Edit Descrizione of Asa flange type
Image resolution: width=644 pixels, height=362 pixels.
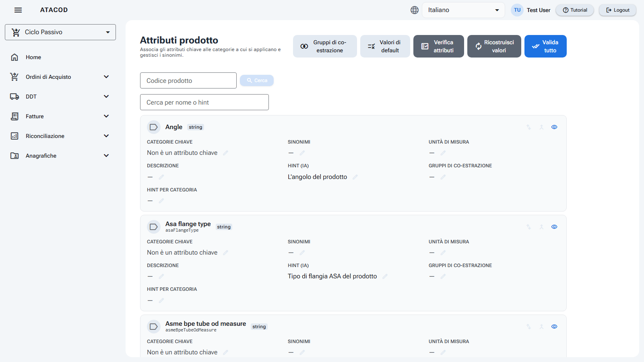pos(161,276)
